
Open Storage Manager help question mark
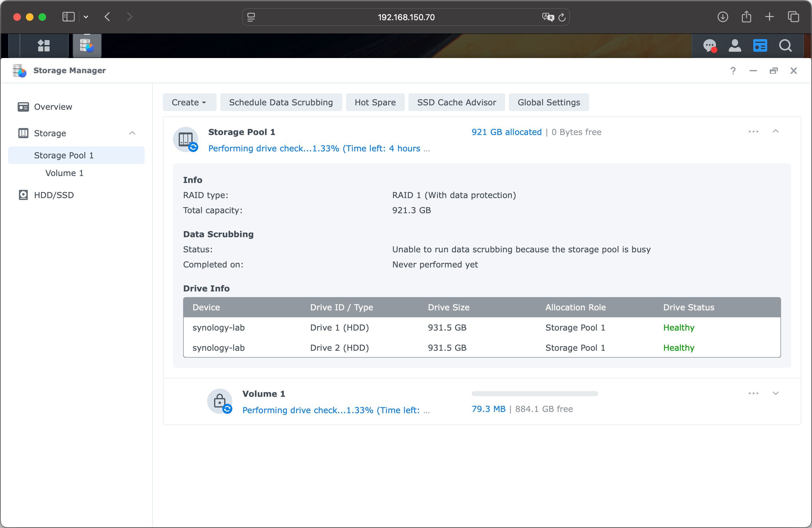click(732, 71)
